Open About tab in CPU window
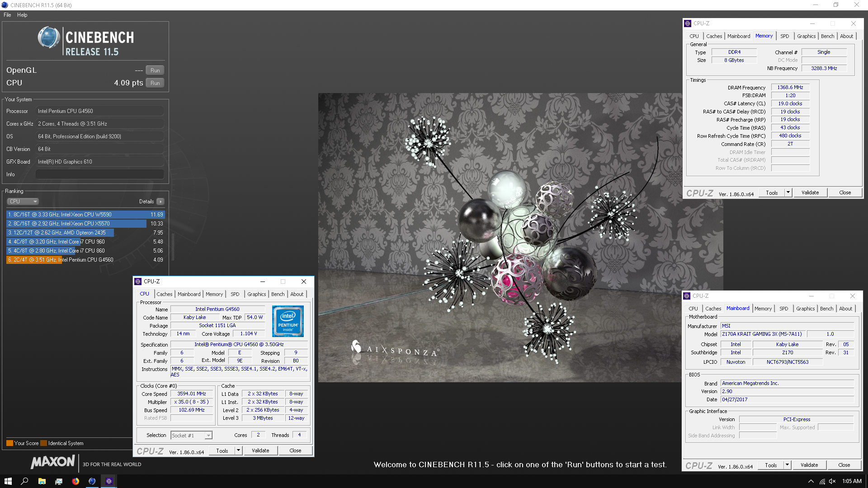 pos(297,294)
